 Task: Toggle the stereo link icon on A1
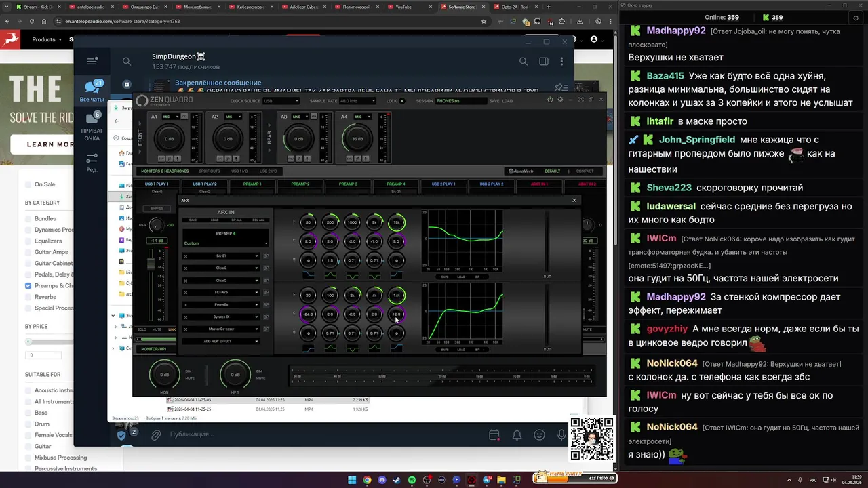pyautogui.click(x=185, y=117)
